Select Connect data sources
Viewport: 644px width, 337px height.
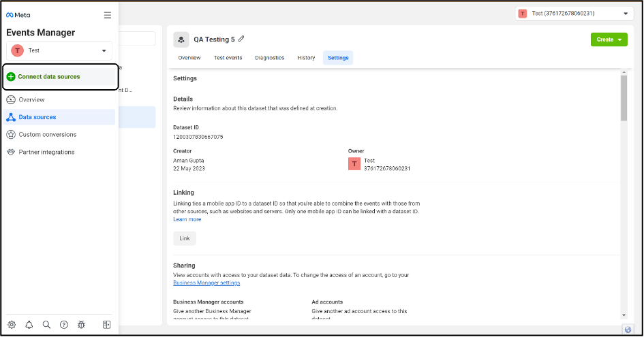(x=61, y=77)
